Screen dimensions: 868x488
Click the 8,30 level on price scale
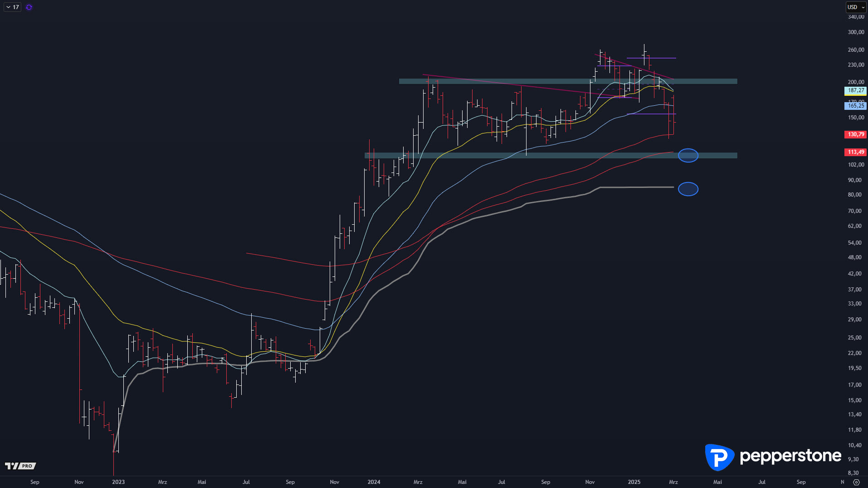(x=853, y=473)
